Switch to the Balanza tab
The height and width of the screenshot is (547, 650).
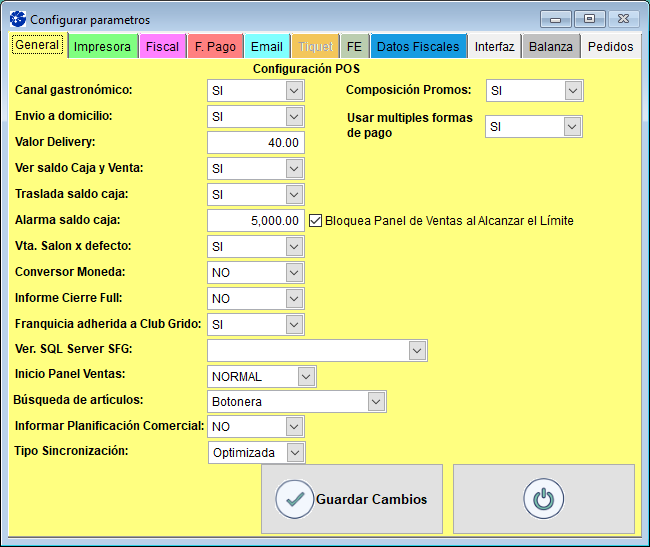551,46
